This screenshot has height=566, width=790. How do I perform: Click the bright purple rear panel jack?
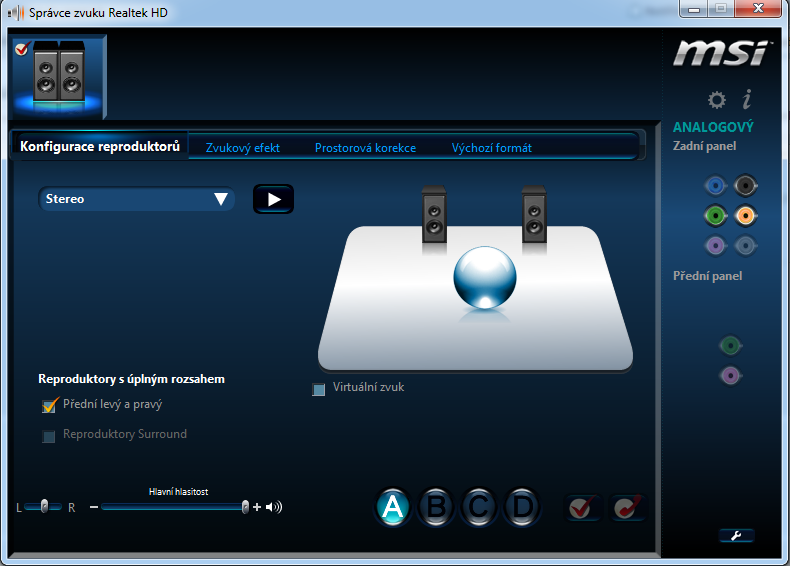(715, 246)
